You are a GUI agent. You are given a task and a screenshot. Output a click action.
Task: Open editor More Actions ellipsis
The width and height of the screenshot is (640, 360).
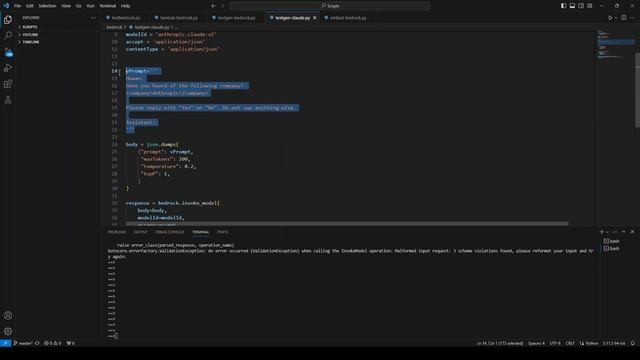click(x=632, y=18)
